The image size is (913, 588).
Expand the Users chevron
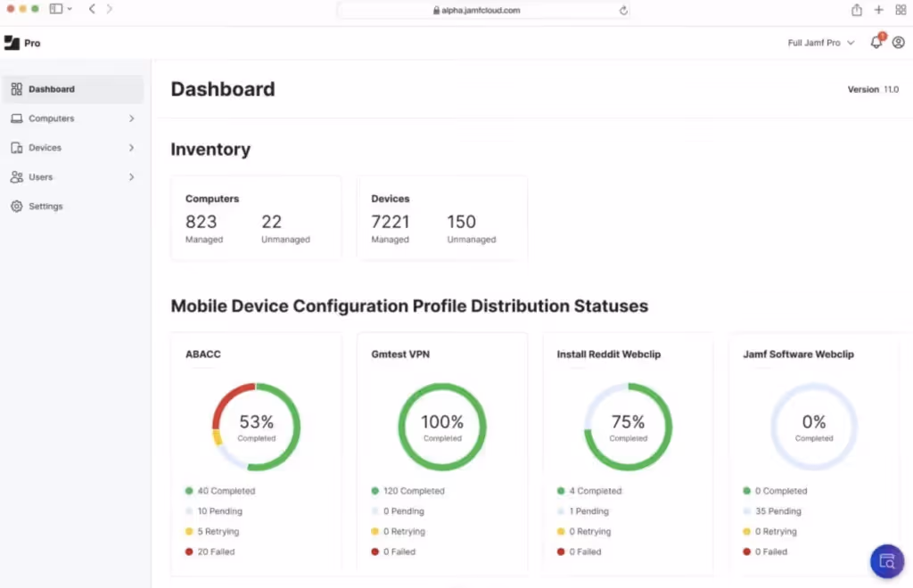click(132, 176)
